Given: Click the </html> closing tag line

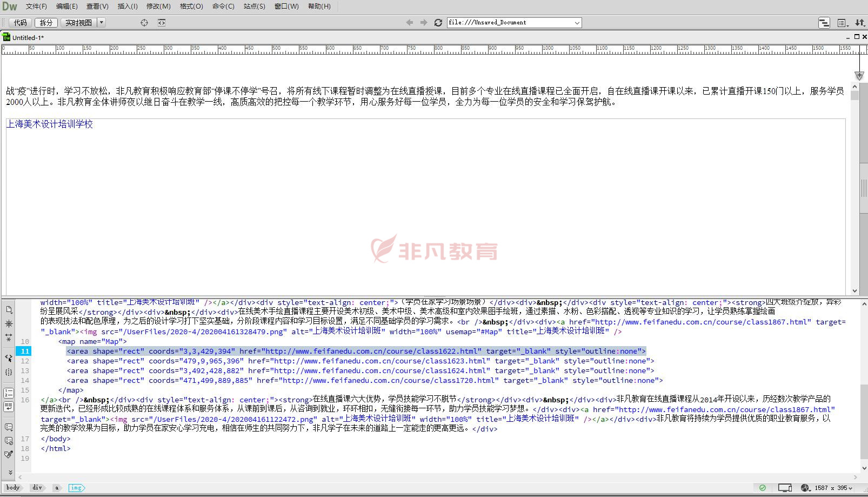Looking at the screenshot, I should point(56,449).
